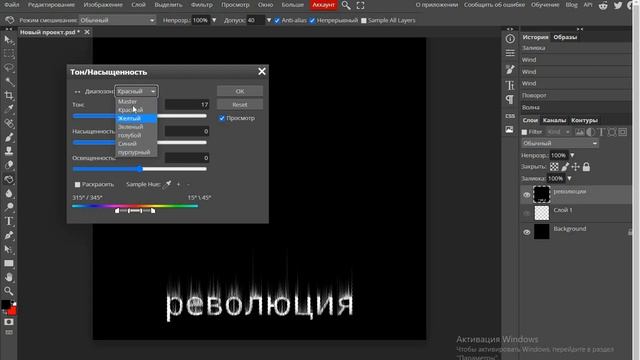Toggle the Anti-alias checkbox

pos(277,20)
